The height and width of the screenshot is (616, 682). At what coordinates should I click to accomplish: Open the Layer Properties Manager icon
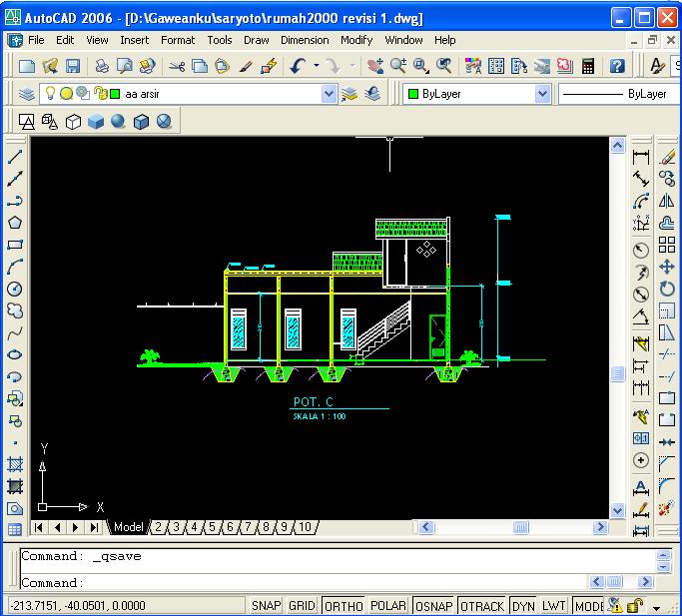27,94
